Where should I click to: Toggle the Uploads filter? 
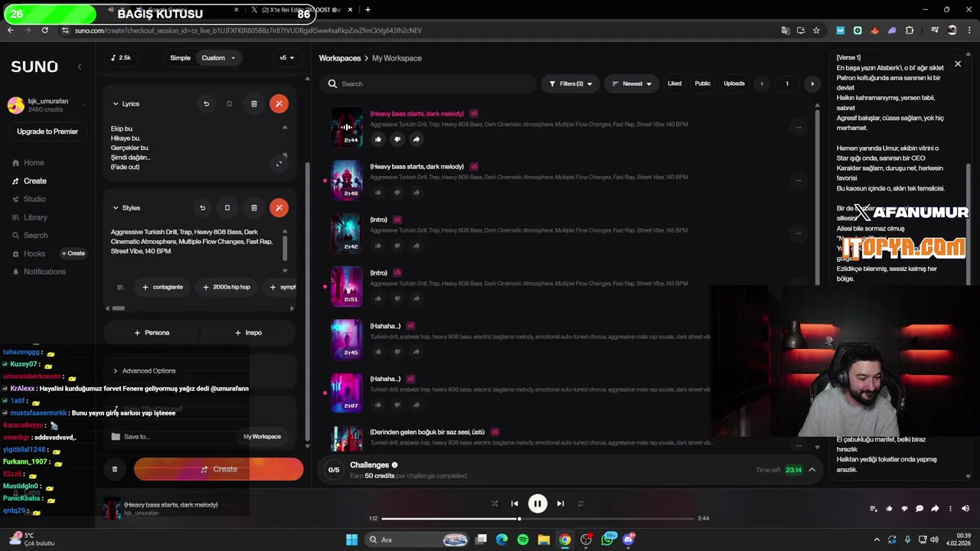(x=734, y=83)
